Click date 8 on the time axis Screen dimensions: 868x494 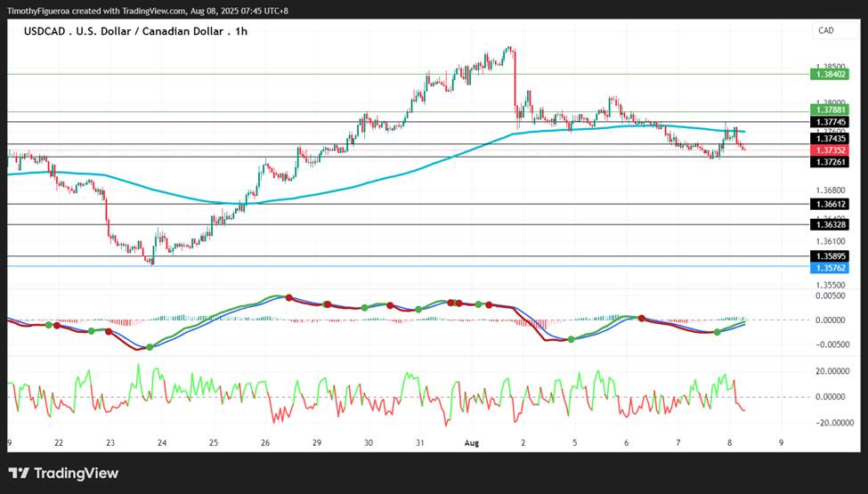click(730, 443)
